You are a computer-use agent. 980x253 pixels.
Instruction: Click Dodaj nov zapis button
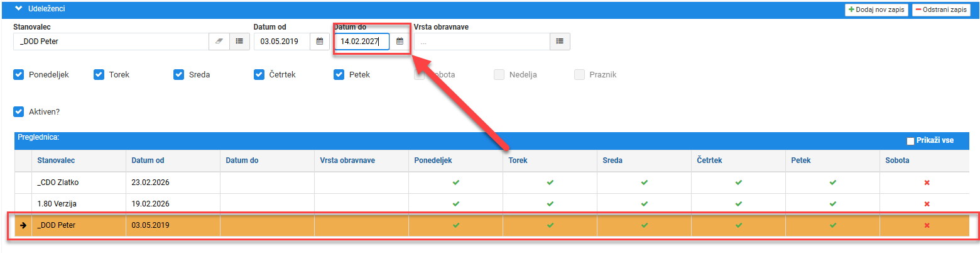point(876,9)
